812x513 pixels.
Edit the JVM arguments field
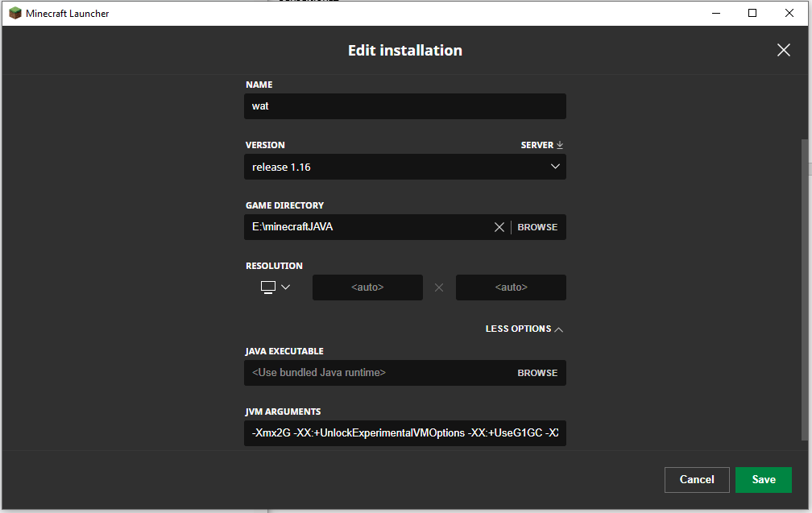[405, 433]
